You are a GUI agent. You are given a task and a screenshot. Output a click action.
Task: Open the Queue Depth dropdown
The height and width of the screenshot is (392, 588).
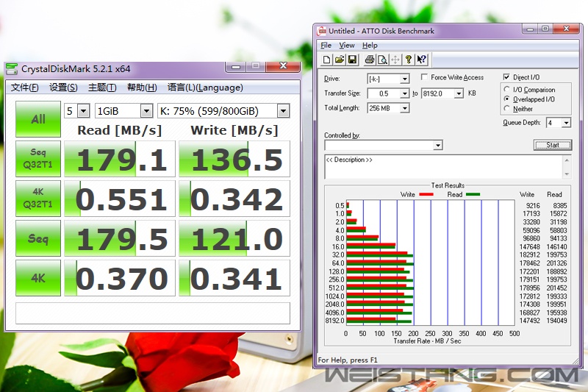click(566, 123)
